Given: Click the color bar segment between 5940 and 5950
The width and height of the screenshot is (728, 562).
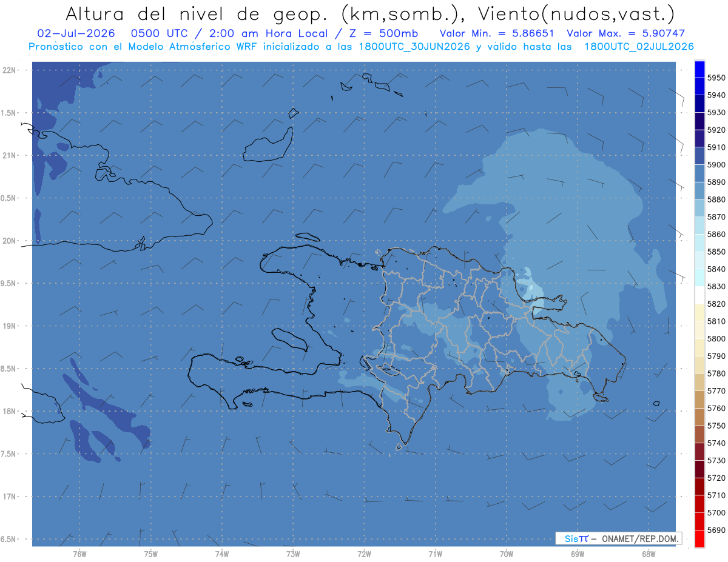Looking at the screenshot, I should (x=699, y=87).
